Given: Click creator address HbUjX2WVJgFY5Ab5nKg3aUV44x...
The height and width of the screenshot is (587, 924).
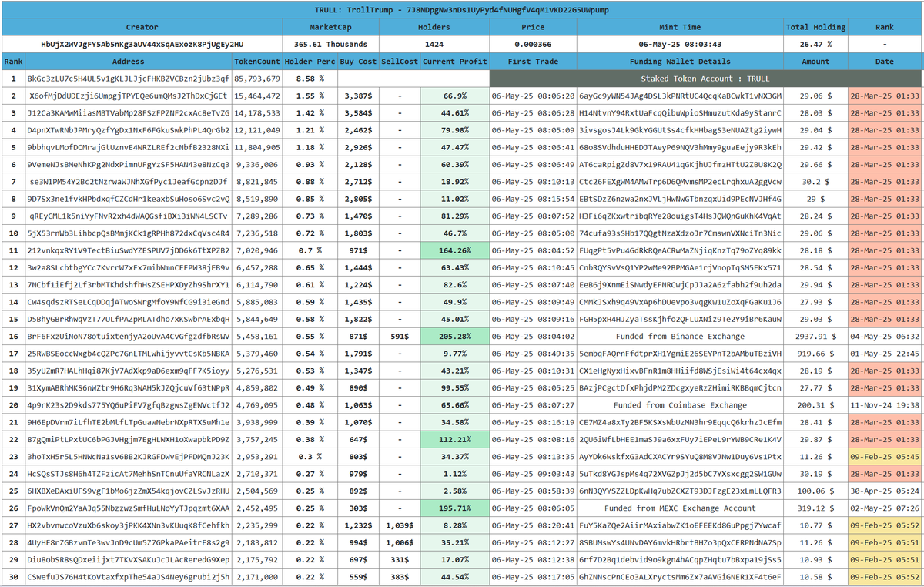Looking at the screenshot, I should tap(142, 44).
